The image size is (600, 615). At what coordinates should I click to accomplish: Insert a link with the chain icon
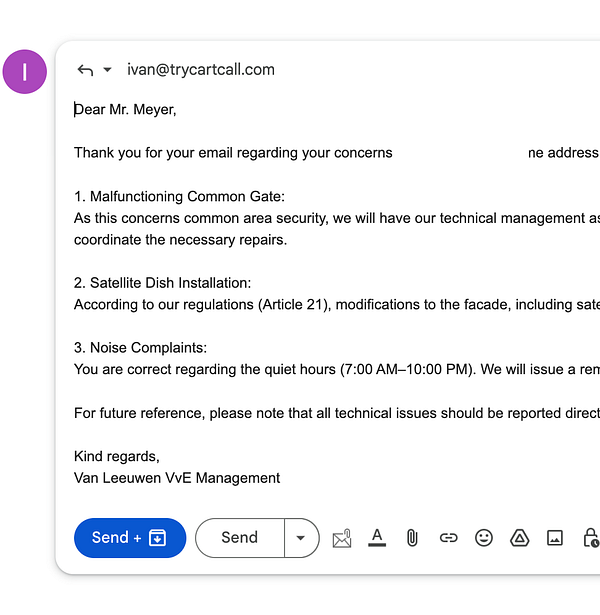coord(448,538)
